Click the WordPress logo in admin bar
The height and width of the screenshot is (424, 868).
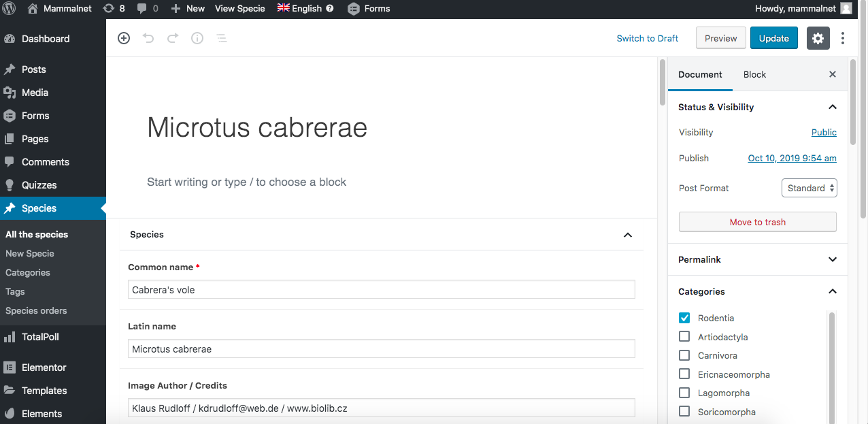(x=10, y=9)
